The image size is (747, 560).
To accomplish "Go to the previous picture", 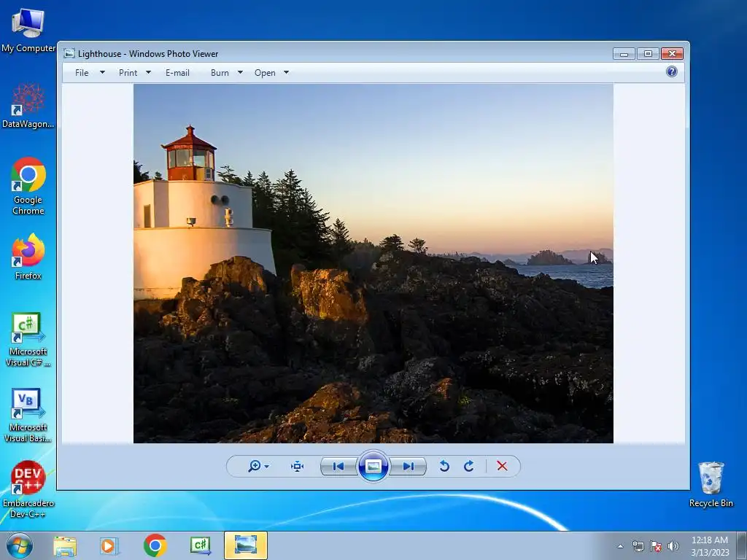I will pyautogui.click(x=338, y=466).
